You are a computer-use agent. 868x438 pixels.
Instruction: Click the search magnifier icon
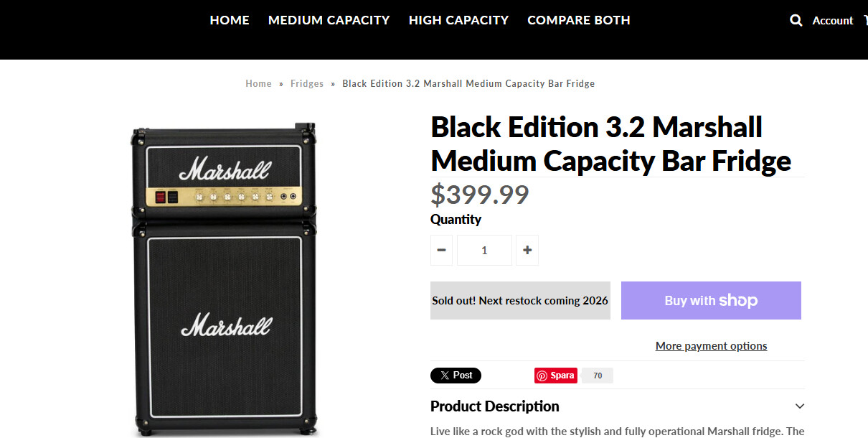796,21
